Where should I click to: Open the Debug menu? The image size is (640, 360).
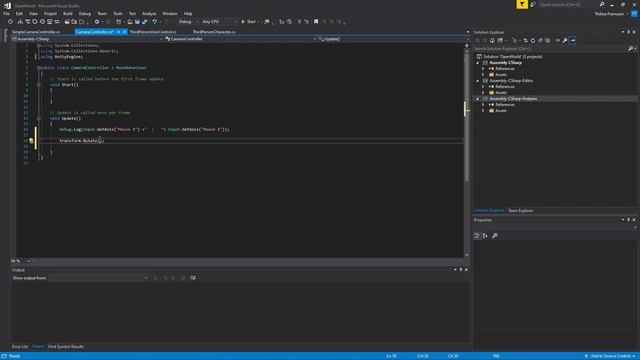(85, 14)
